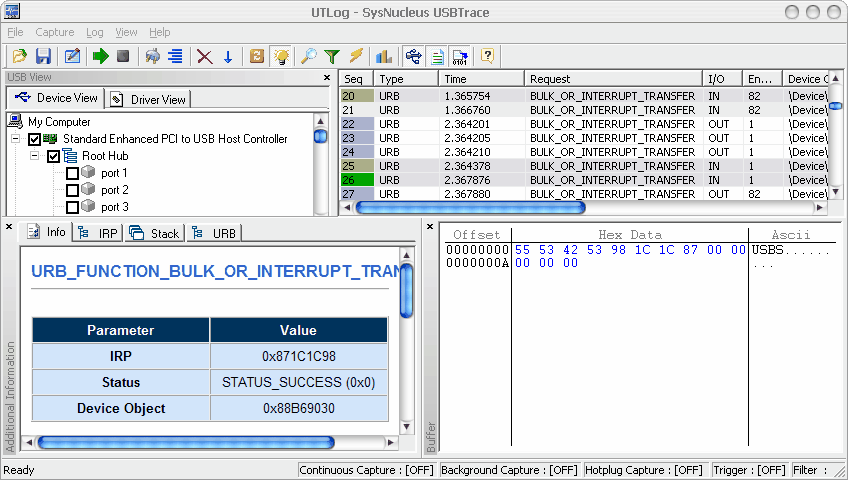Check the port 1 checkbox
This screenshot has height=480, width=848.
pyautogui.click(x=72, y=173)
